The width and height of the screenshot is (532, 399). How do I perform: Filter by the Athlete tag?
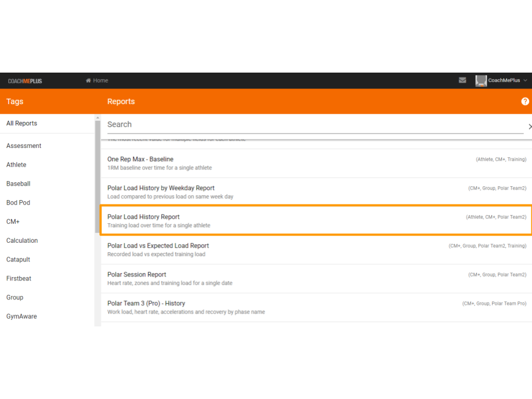coord(16,165)
